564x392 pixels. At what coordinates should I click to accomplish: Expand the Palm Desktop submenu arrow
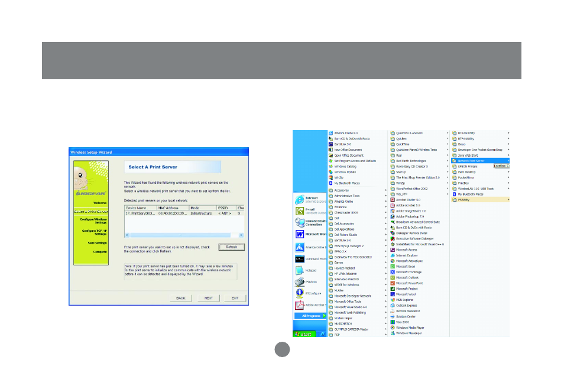[508, 172]
